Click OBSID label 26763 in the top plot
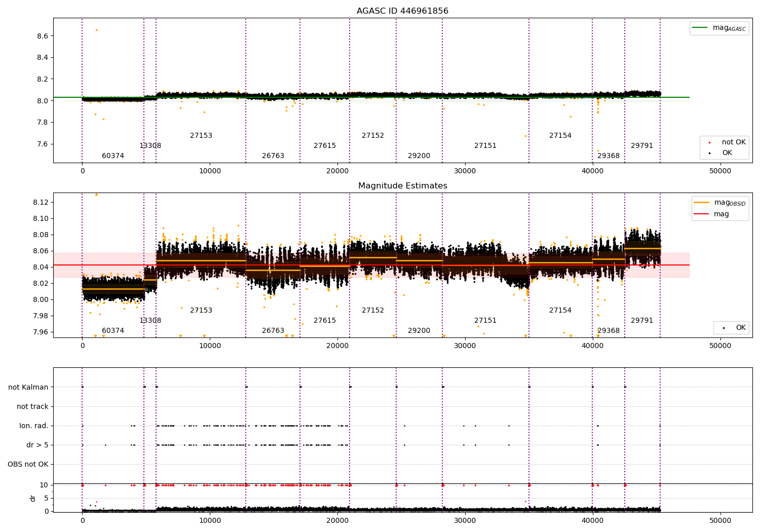 point(273,156)
